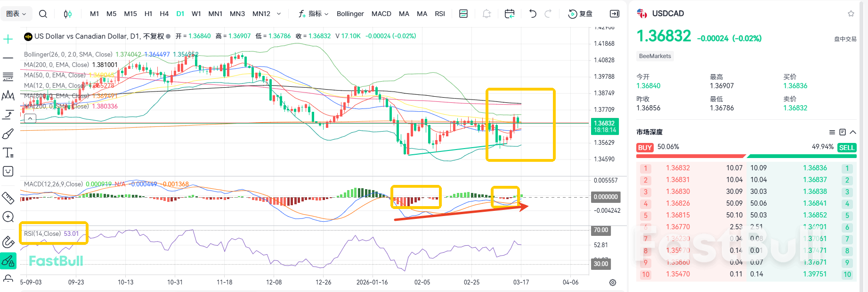Expand more timeframes after MN12
The width and height of the screenshot is (868, 292).
click(279, 14)
